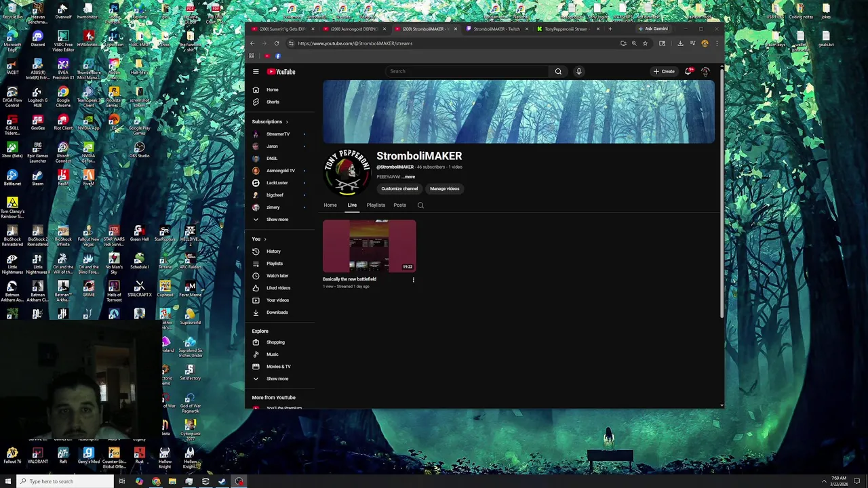
Task: Select Satisfactory desktop shortcut
Action: (190, 371)
